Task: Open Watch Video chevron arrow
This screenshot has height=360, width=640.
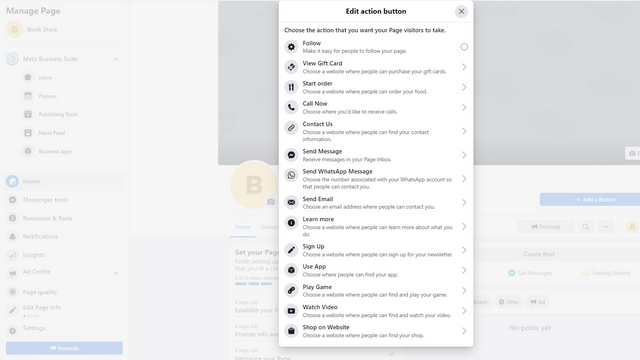Action: (464, 311)
